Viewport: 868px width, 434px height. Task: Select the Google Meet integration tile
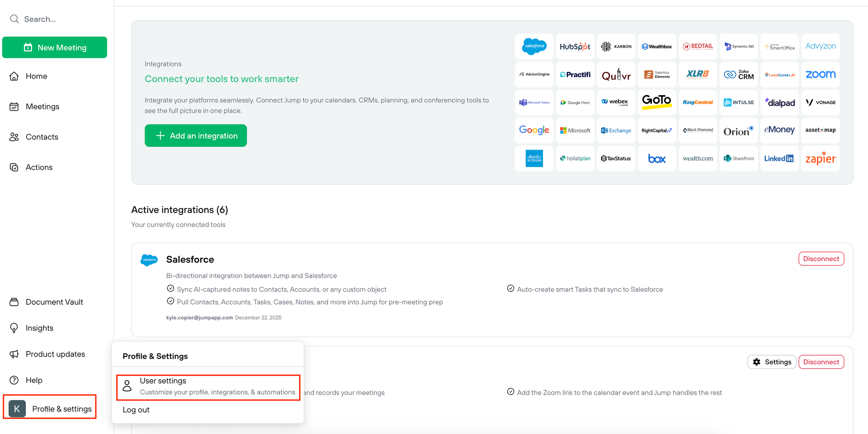[x=575, y=102]
